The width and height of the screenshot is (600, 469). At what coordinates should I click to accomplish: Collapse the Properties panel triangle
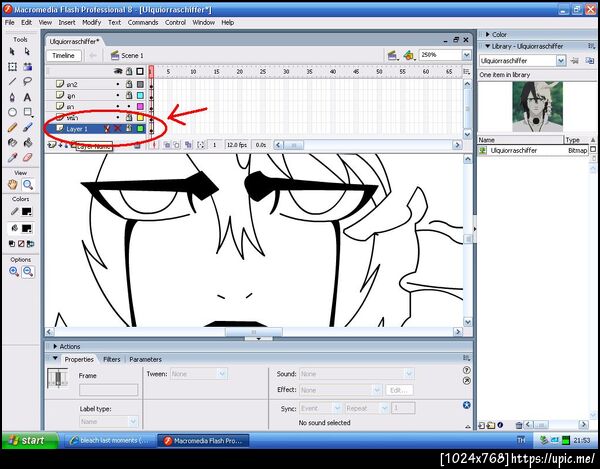[55, 359]
